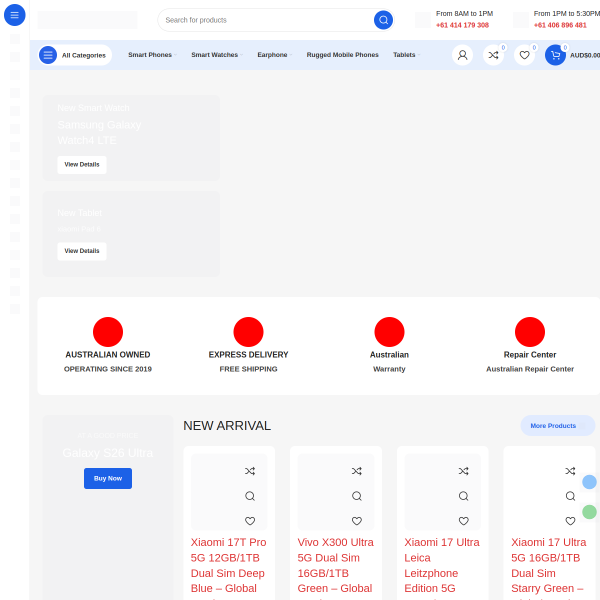Open the Tablets menu

pos(406,55)
